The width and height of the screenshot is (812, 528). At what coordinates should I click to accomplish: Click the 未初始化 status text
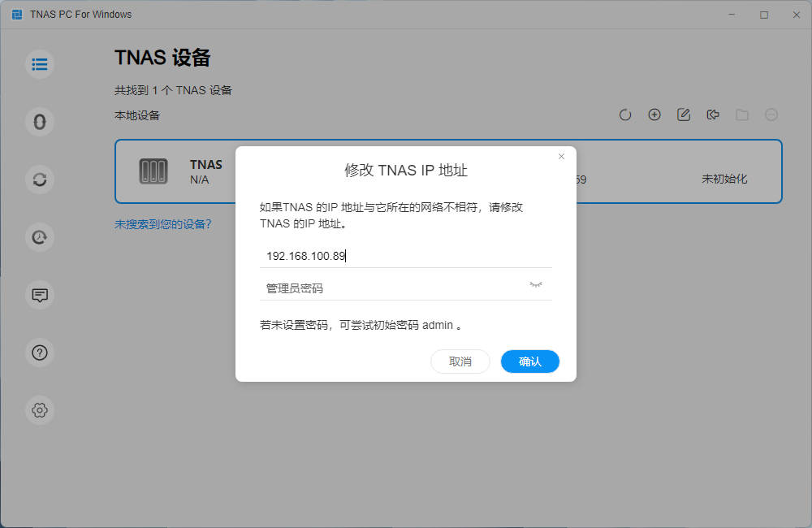pos(724,179)
